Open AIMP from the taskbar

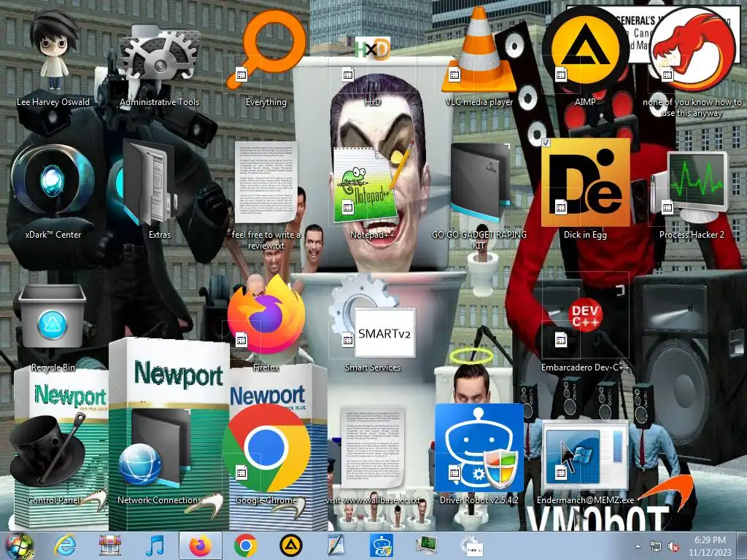pyautogui.click(x=291, y=545)
